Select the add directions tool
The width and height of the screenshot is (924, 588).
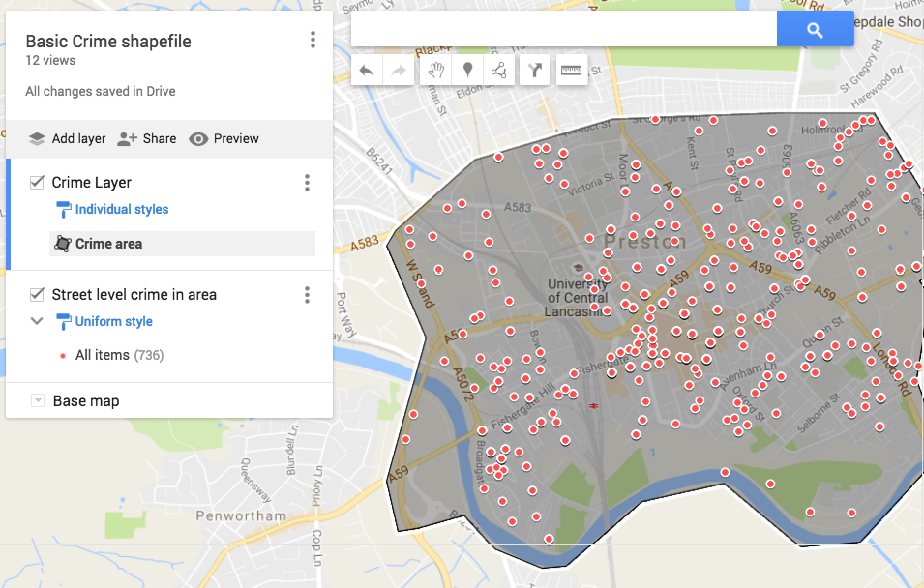coord(534,71)
